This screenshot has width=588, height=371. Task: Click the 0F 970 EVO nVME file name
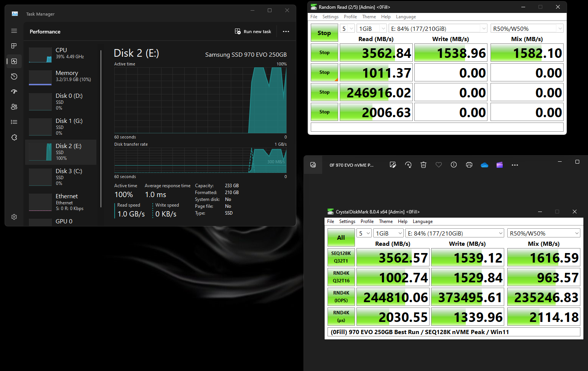coord(352,165)
